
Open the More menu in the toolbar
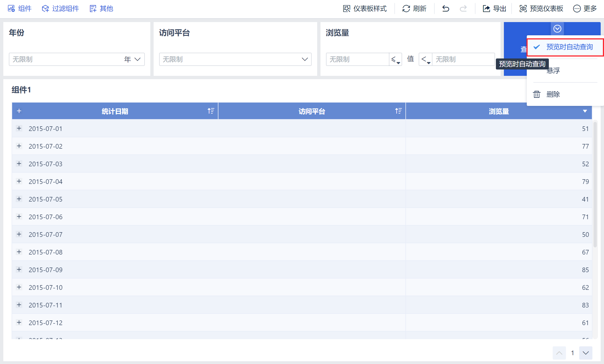[x=585, y=9]
